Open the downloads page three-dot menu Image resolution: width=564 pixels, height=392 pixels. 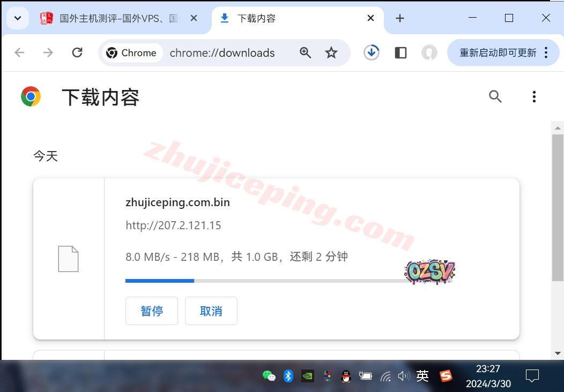click(x=534, y=96)
